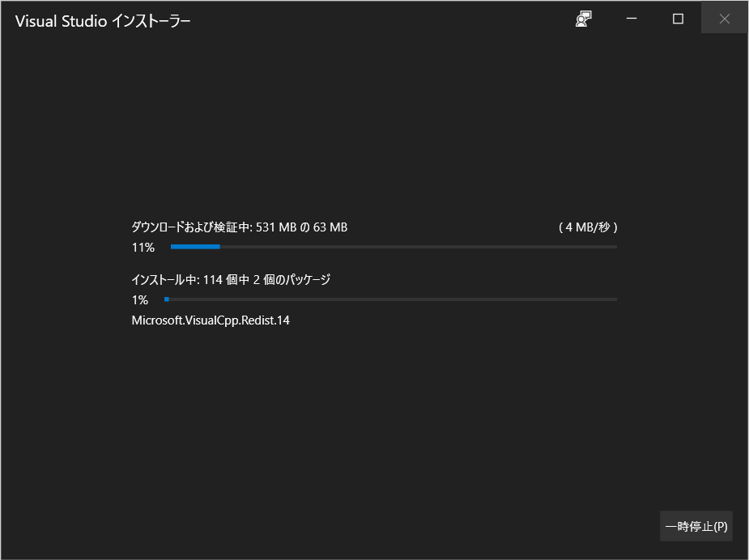Click the download progress bar at 11%
This screenshot has height=560, width=749.
click(394, 247)
